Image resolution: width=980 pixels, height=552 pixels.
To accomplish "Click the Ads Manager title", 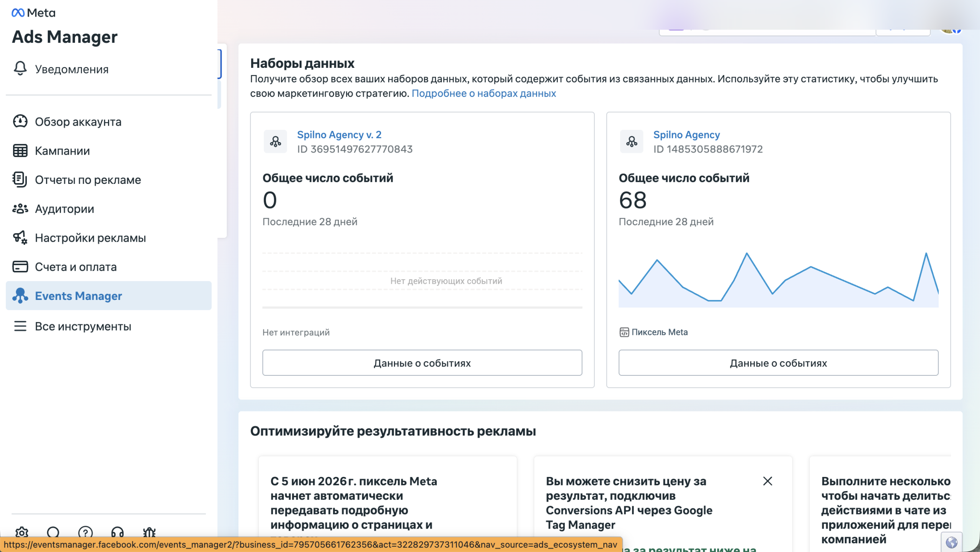I will point(65,37).
